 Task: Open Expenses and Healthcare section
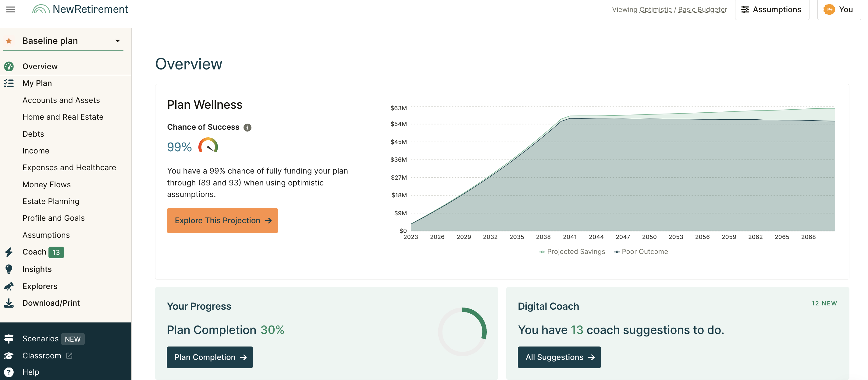tap(69, 167)
